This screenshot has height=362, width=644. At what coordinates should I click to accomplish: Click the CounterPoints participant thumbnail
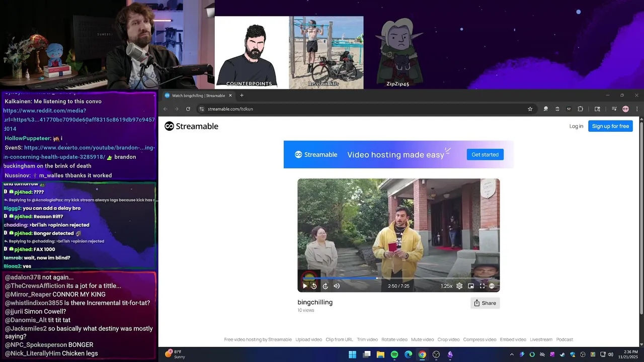pyautogui.click(x=252, y=52)
